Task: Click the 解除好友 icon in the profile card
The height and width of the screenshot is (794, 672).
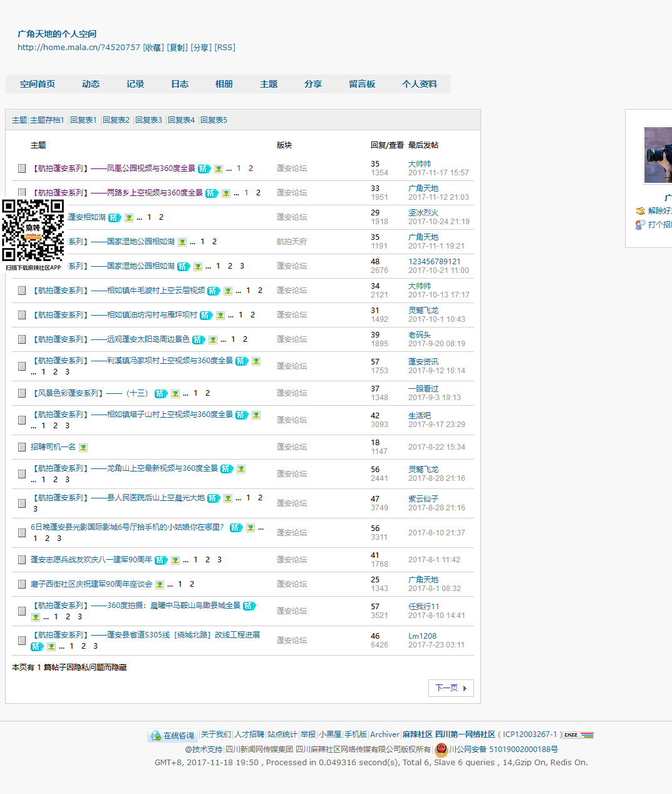Action: point(640,211)
